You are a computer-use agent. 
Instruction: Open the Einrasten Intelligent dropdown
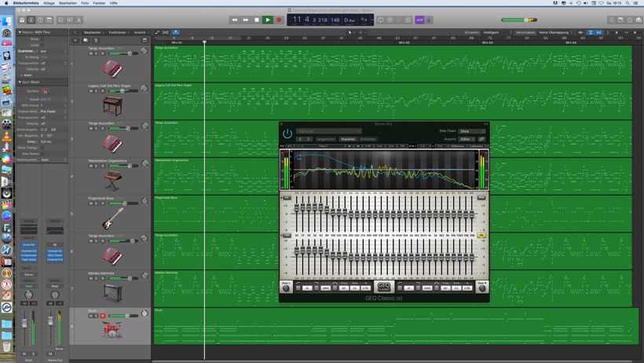[498, 32]
